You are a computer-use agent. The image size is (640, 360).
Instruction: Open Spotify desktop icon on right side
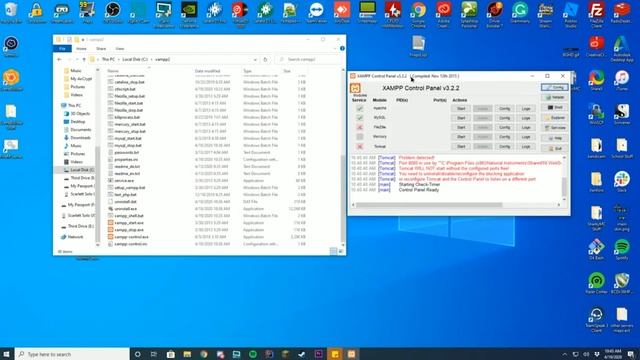pyautogui.click(x=622, y=250)
